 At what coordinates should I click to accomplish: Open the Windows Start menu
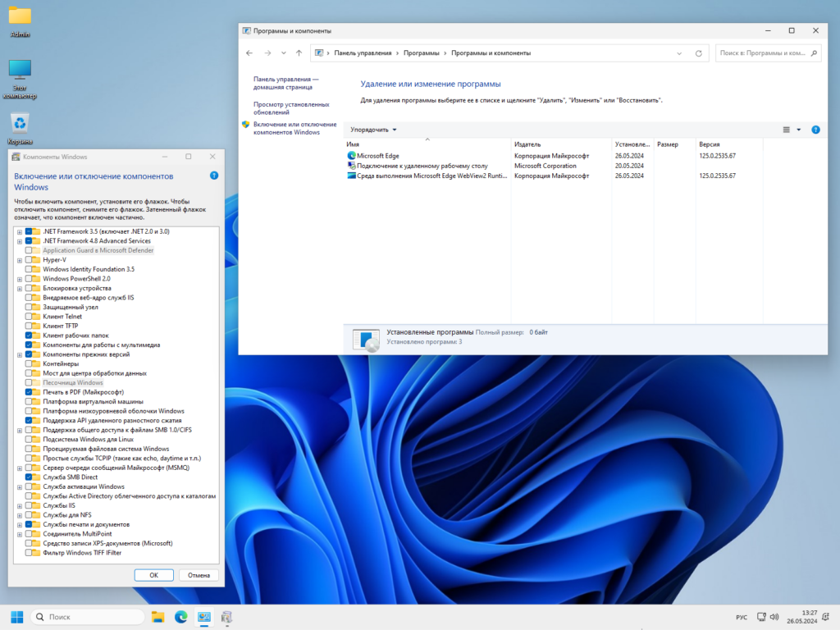(17, 617)
